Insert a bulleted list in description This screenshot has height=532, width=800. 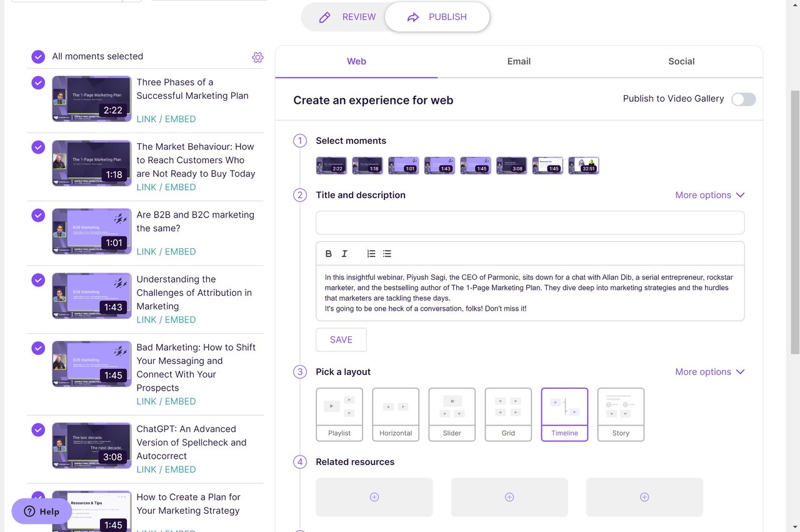[x=387, y=254]
